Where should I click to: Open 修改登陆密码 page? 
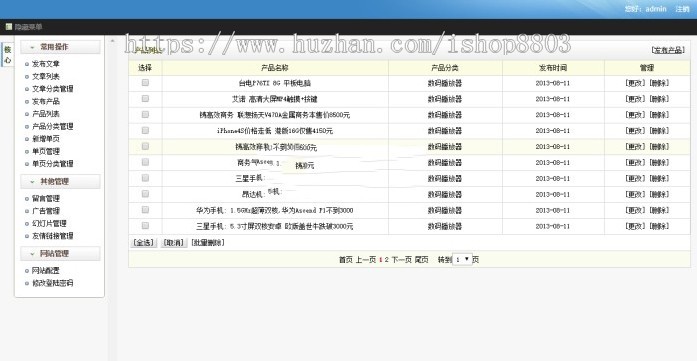52,283
